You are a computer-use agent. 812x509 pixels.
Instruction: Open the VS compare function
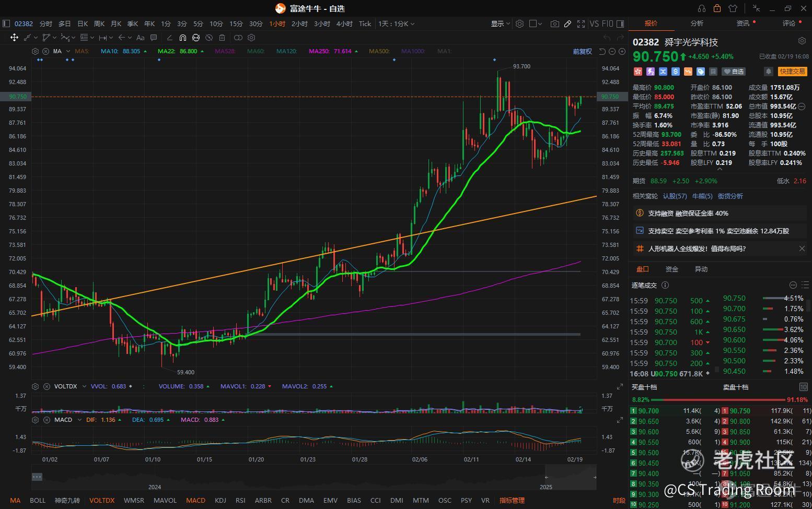click(x=594, y=23)
